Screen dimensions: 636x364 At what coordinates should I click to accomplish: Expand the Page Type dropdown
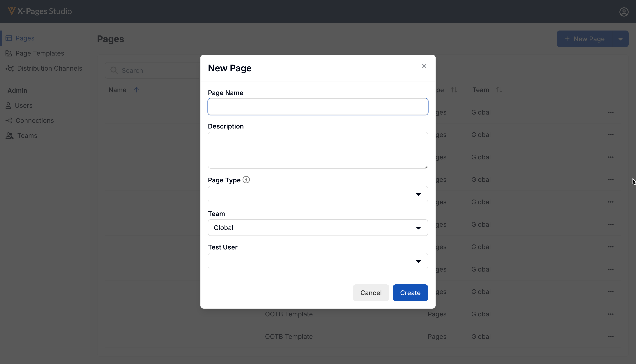[x=318, y=194]
